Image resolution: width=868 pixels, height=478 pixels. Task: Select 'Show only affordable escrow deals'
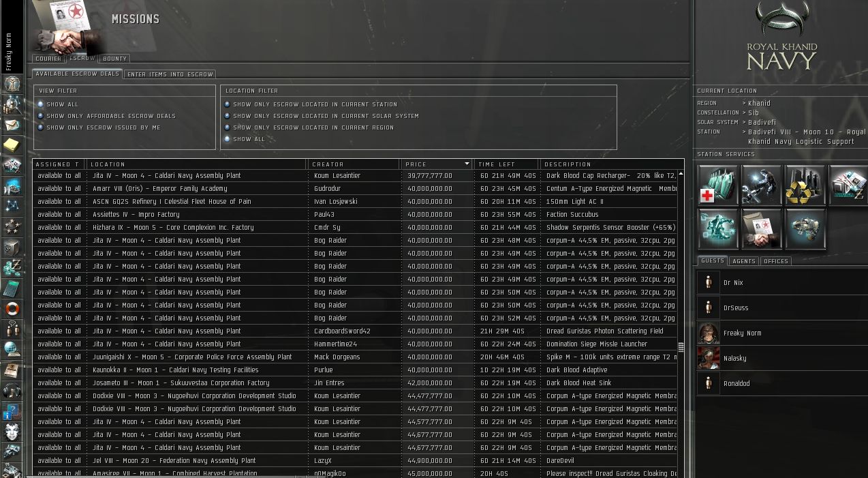click(41, 116)
